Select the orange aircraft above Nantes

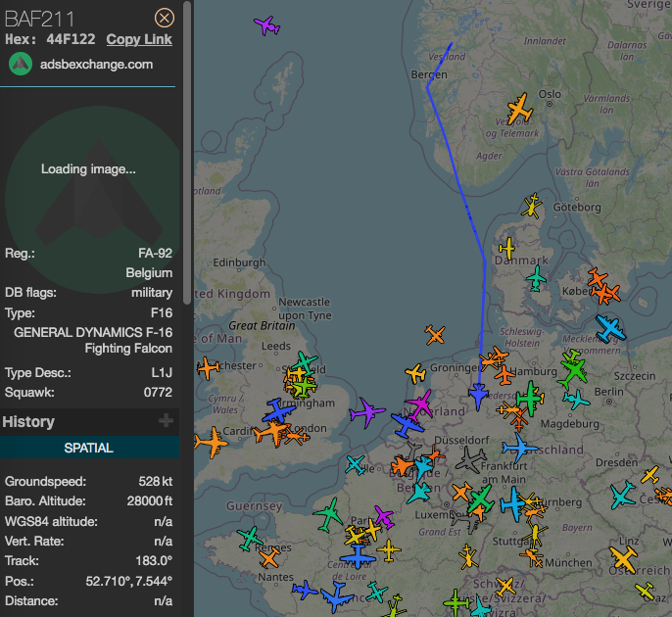269,558
